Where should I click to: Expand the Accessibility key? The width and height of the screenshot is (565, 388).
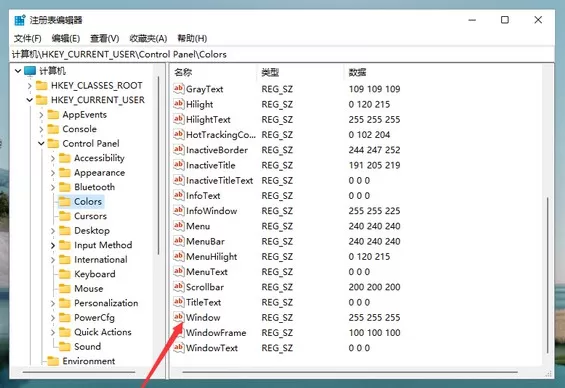tap(53, 158)
